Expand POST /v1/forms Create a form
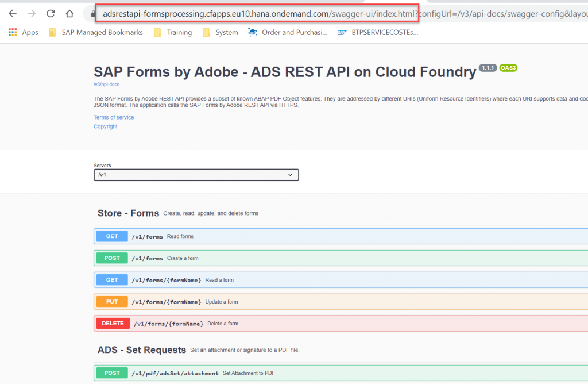588x384 pixels. [x=341, y=258]
